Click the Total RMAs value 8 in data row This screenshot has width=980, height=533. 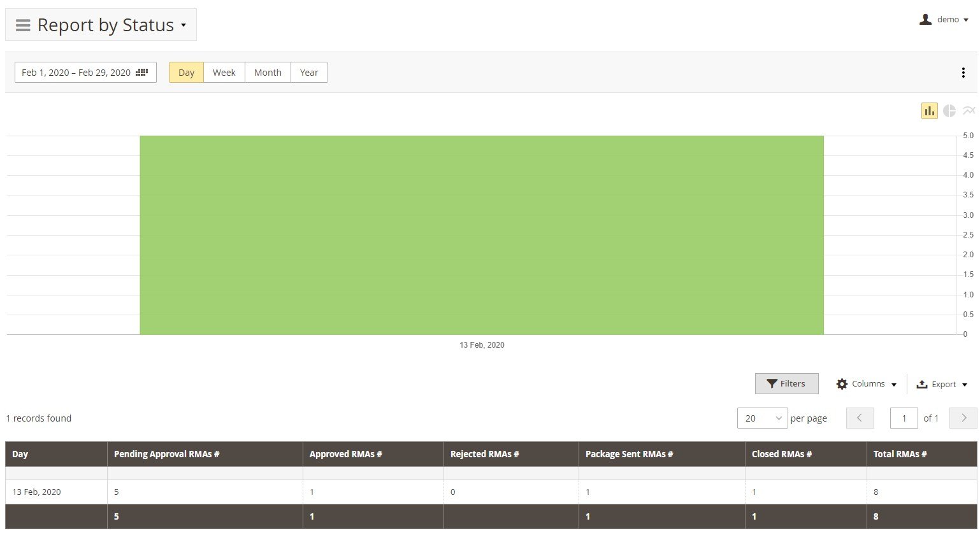point(922,492)
